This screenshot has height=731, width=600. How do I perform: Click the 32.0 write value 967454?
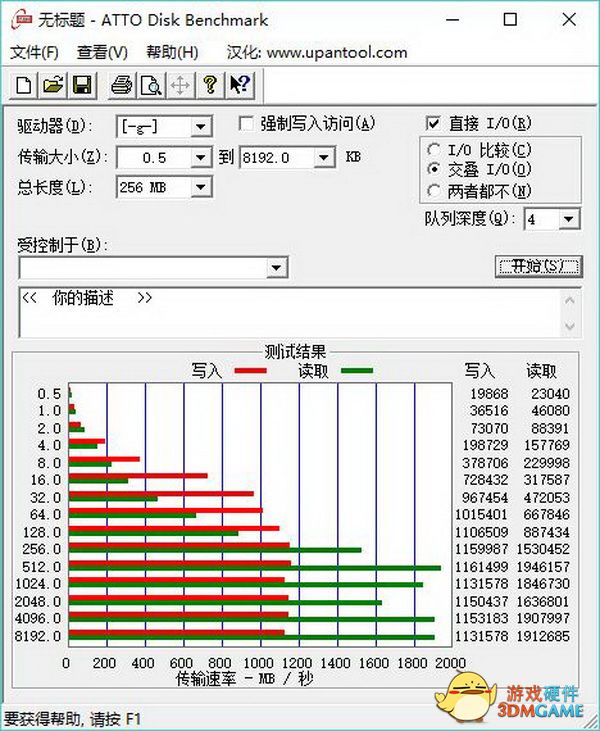485,497
